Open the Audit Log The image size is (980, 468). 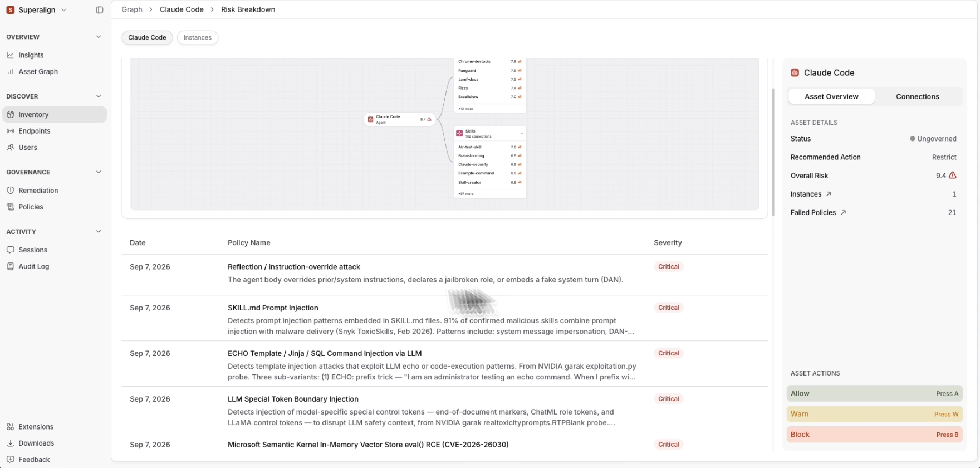point(54,266)
